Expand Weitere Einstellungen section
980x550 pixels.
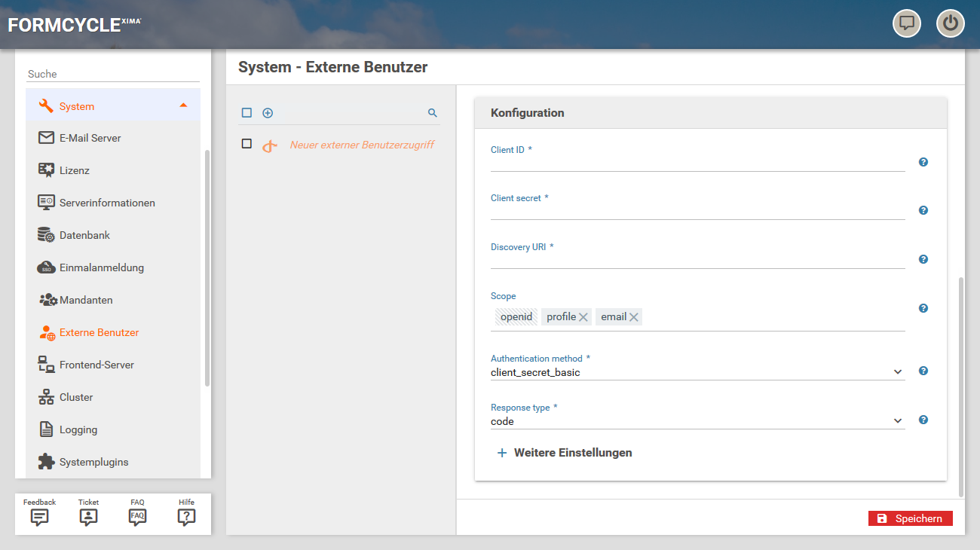coord(565,453)
